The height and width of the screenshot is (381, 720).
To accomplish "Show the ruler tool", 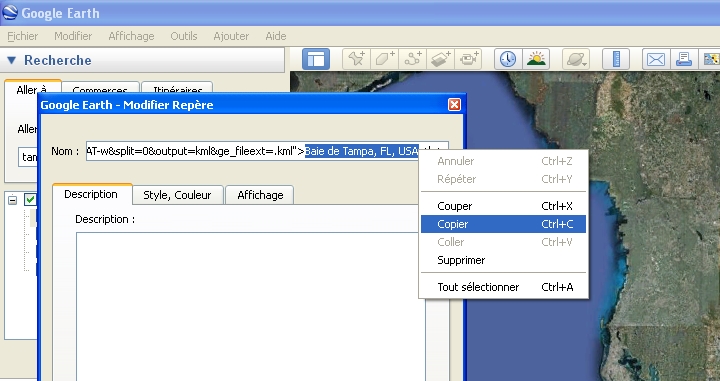I will 616,59.
